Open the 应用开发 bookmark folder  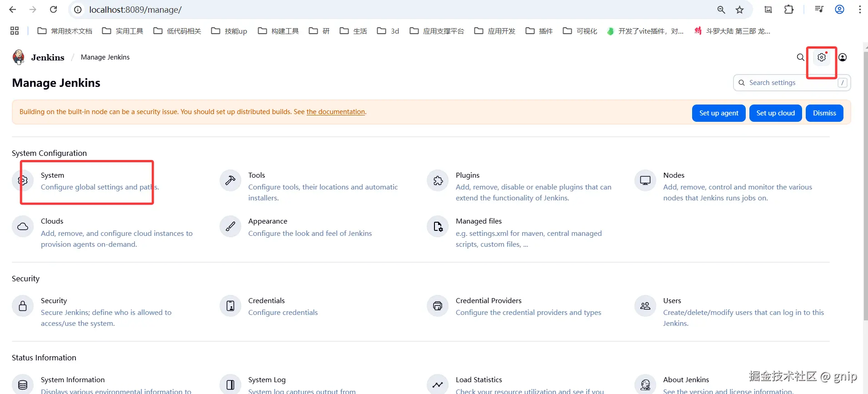pyautogui.click(x=494, y=31)
